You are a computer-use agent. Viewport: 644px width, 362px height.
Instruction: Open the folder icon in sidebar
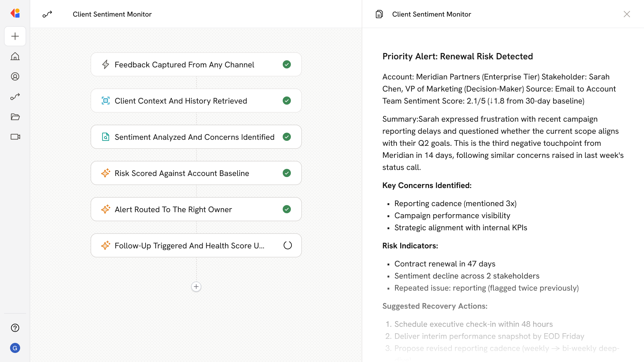click(x=15, y=117)
